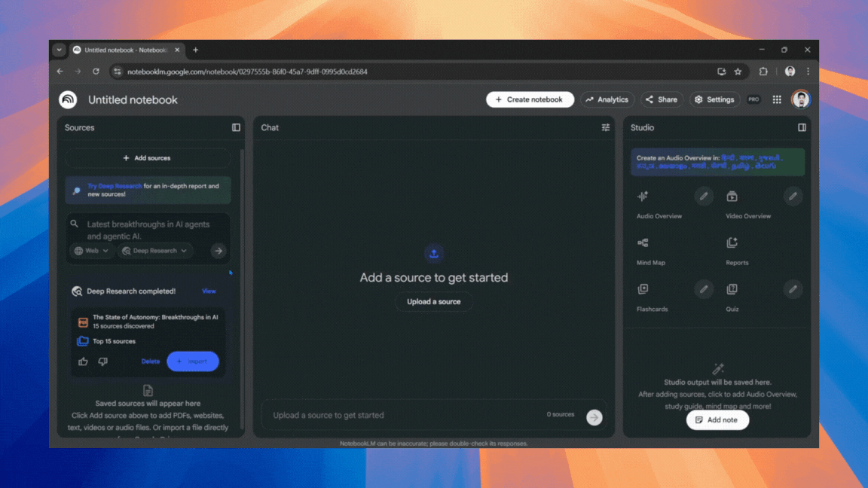Open browser extensions menu

coord(763,72)
